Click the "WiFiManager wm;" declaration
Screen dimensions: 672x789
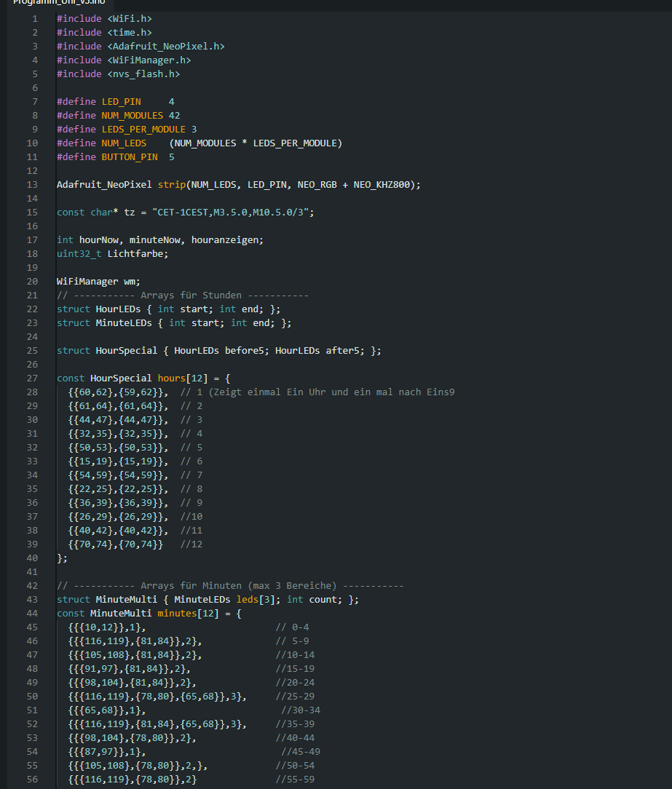tap(98, 282)
